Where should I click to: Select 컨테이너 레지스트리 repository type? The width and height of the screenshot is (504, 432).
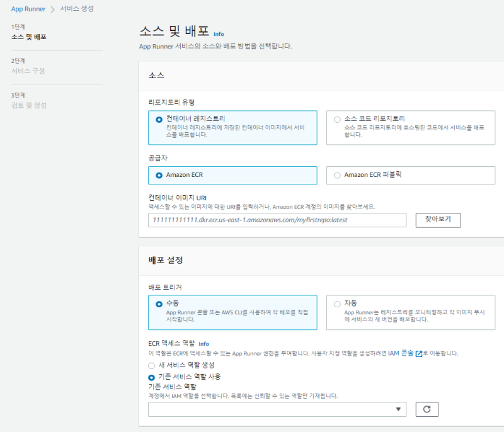click(159, 119)
